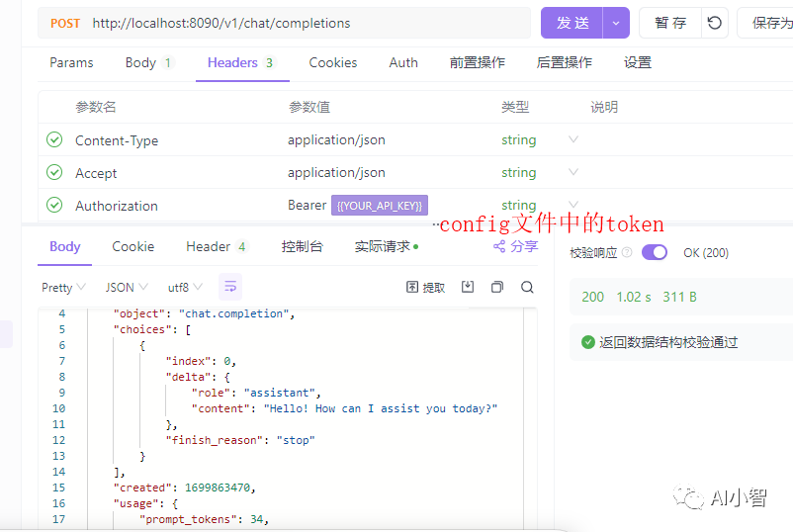Viewport: 793px width, 532px height.
Task: Switch to the Params tab
Action: [71, 62]
